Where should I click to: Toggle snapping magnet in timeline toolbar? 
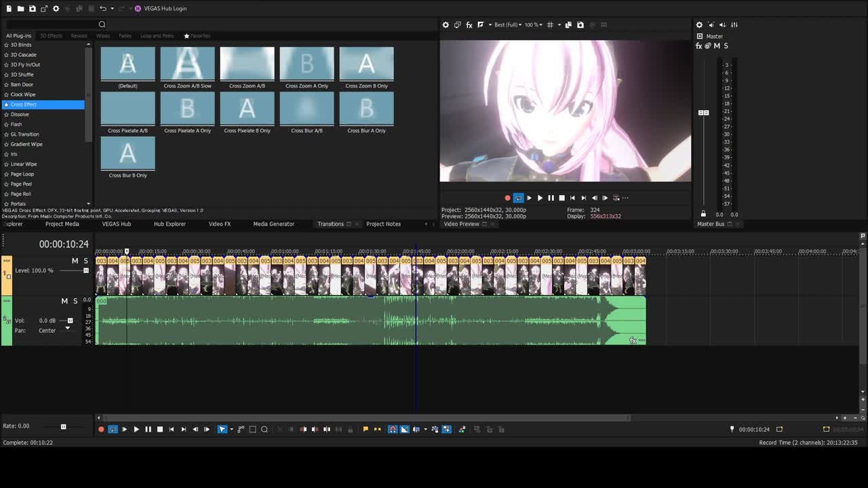(x=393, y=429)
